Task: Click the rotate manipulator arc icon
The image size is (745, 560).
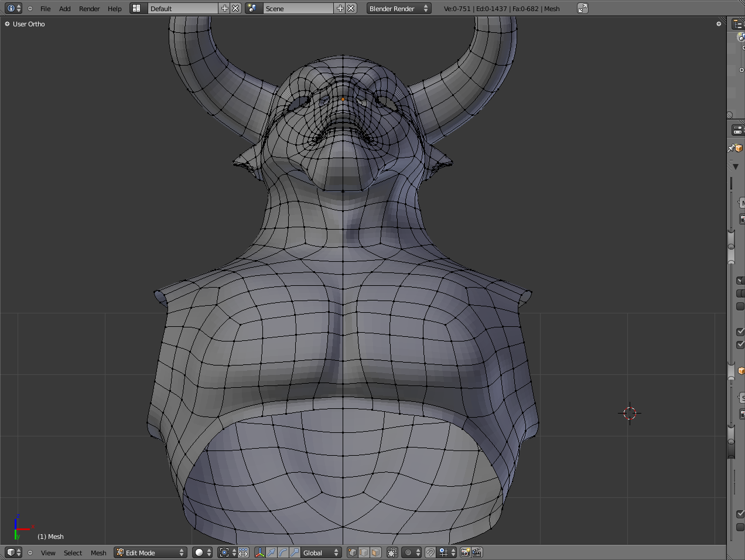Action: [283, 552]
